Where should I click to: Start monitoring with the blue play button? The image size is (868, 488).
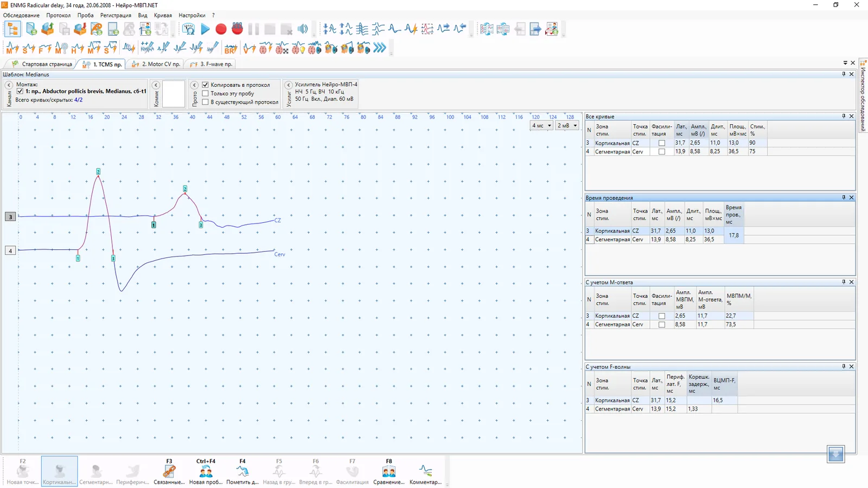[205, 29]
